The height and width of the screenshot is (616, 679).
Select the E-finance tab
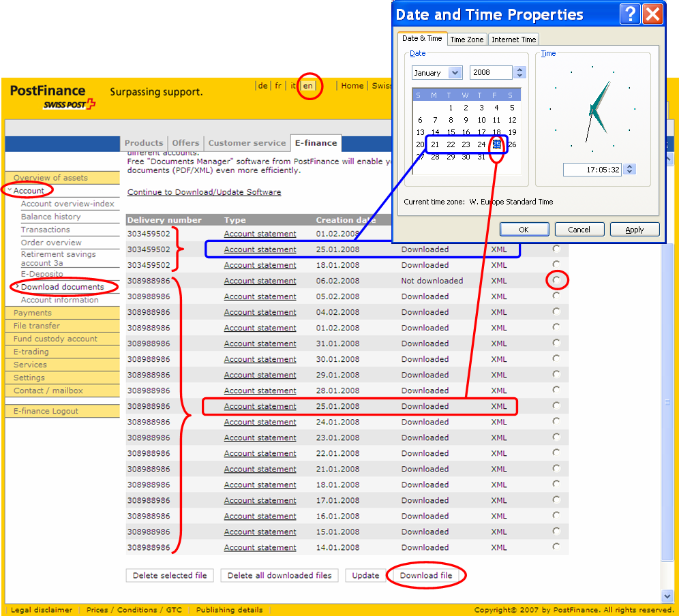(316, 143)
